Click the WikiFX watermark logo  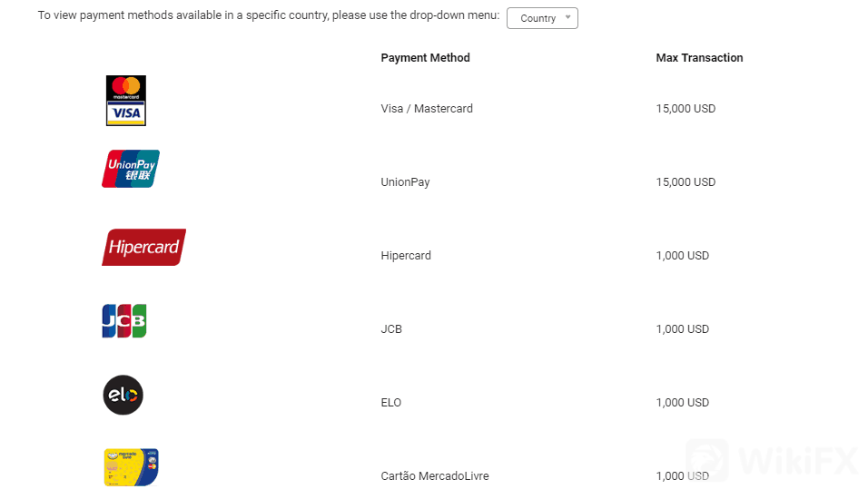770,460
